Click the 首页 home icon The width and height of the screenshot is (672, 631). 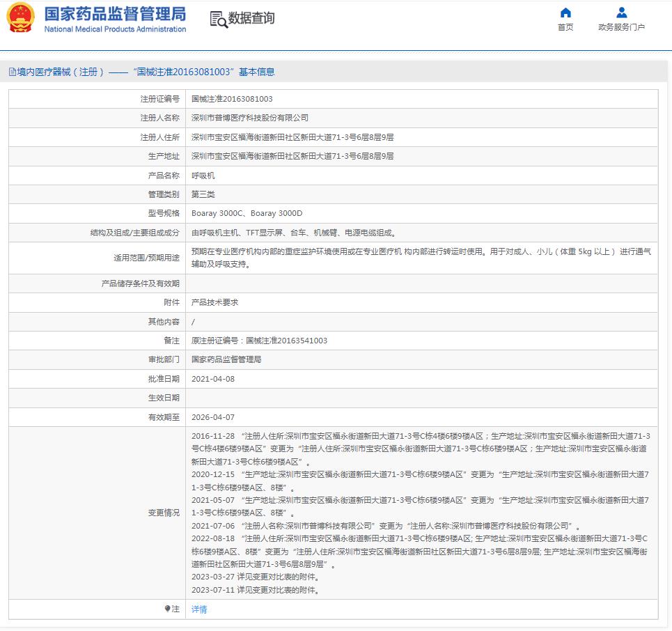(x=565, y=13)
